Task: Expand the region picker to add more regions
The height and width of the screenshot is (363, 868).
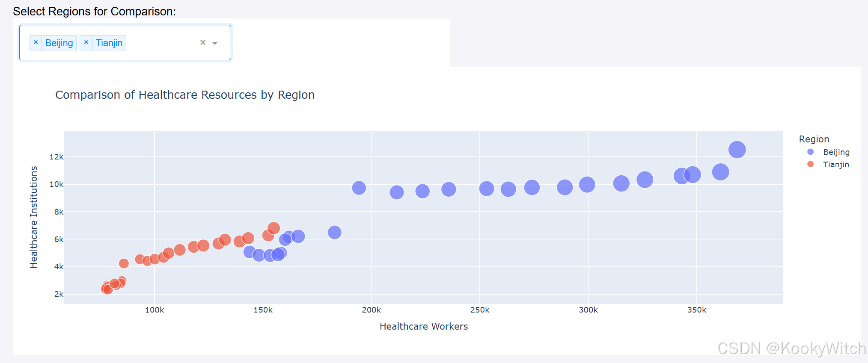Action: coord(215,42)
